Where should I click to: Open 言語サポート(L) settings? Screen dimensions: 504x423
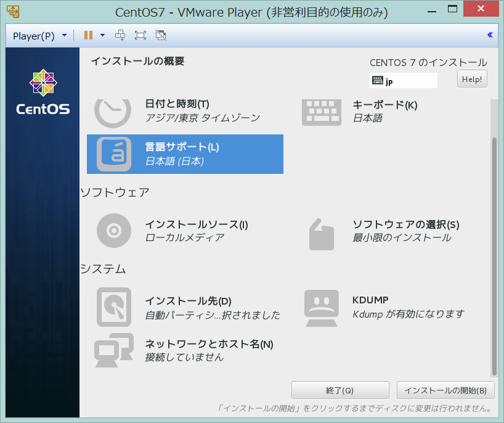(182, 147)
